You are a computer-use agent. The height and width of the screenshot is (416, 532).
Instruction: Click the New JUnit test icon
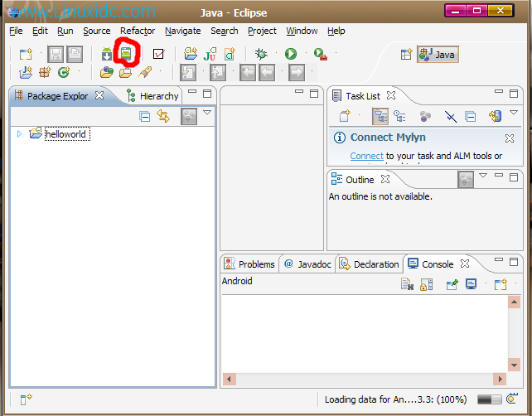point(210,55)
